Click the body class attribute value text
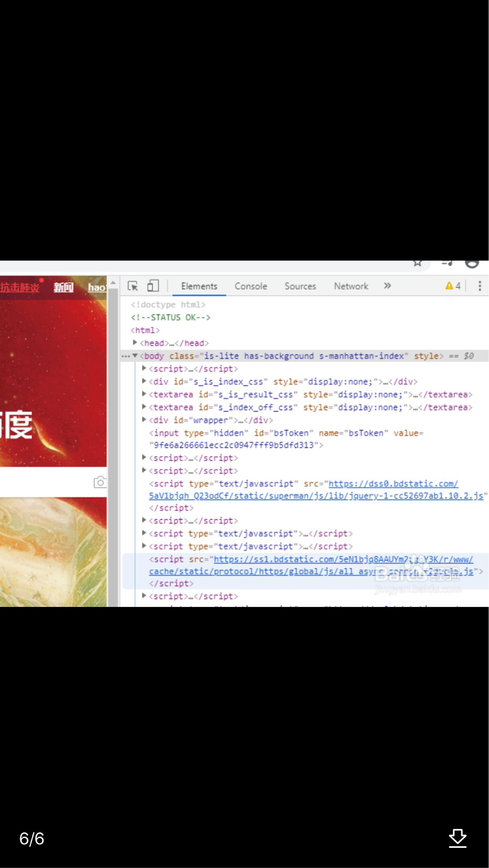The width and height of the screenshot is (489, 868). [304, 356]
